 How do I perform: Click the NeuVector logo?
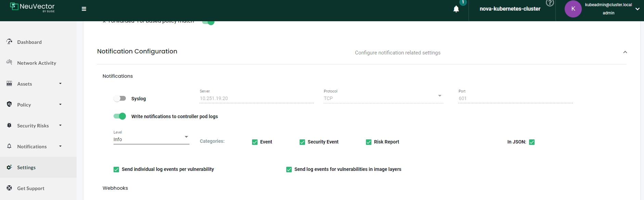click(32, 7)
